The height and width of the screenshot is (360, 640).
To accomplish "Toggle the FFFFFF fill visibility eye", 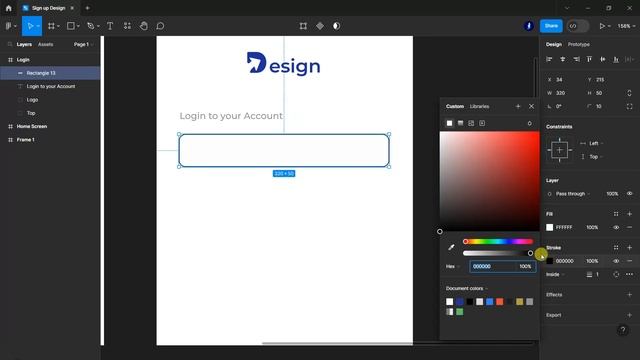I will pyautogui.click(x=616, y=227).
